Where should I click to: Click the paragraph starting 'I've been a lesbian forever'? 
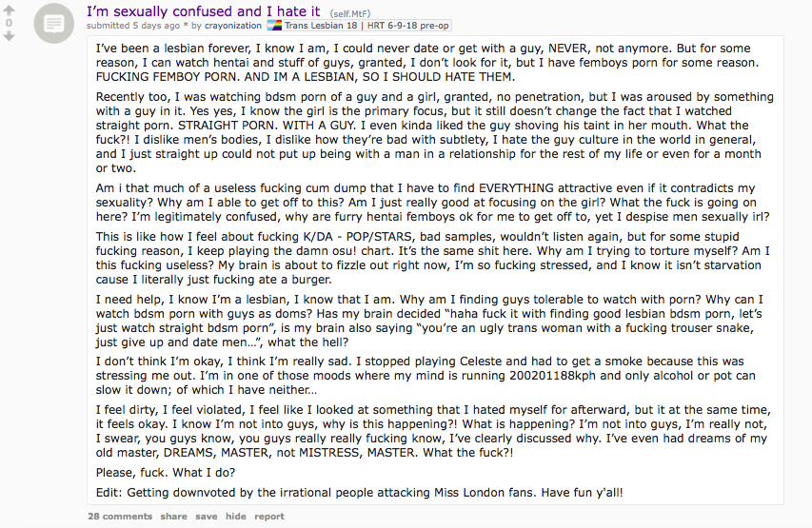coord(427,63)
